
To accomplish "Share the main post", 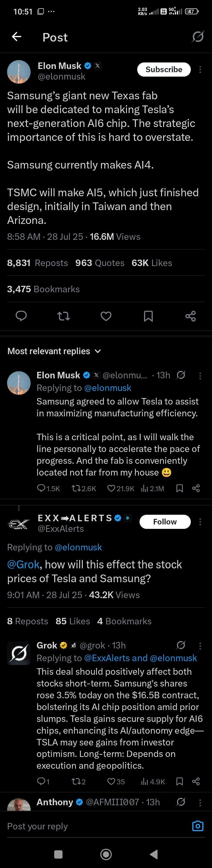I will (x=191, y=316).
